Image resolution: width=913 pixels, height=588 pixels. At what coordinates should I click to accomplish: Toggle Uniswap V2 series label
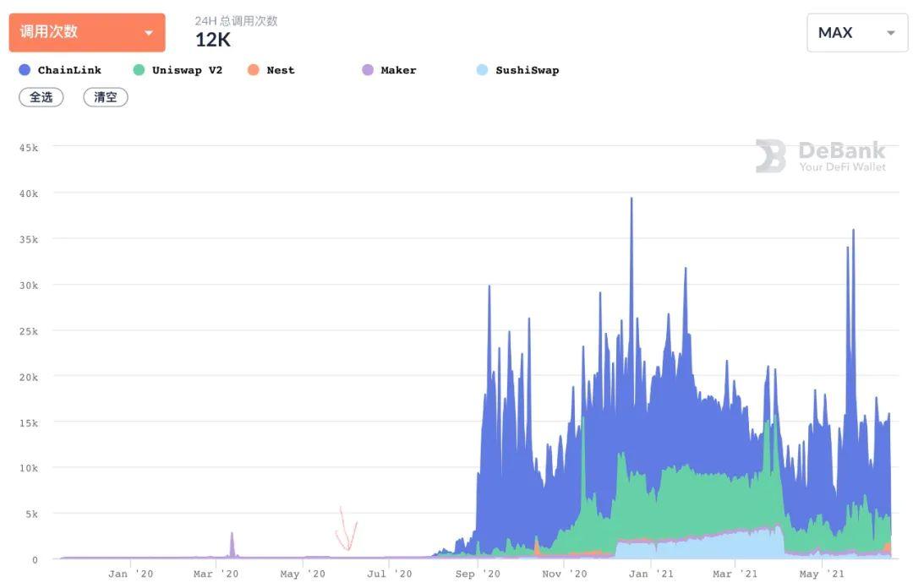(187, 70)
